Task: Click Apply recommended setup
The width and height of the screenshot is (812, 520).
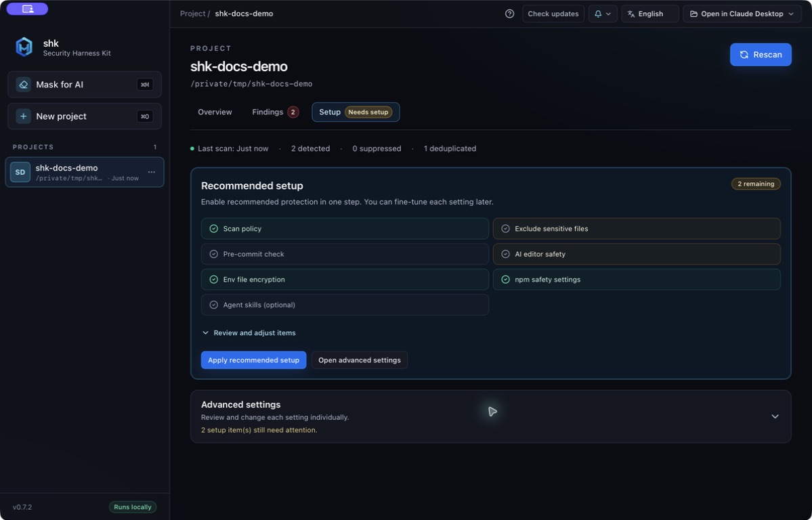Action: [x=254, y=360]
